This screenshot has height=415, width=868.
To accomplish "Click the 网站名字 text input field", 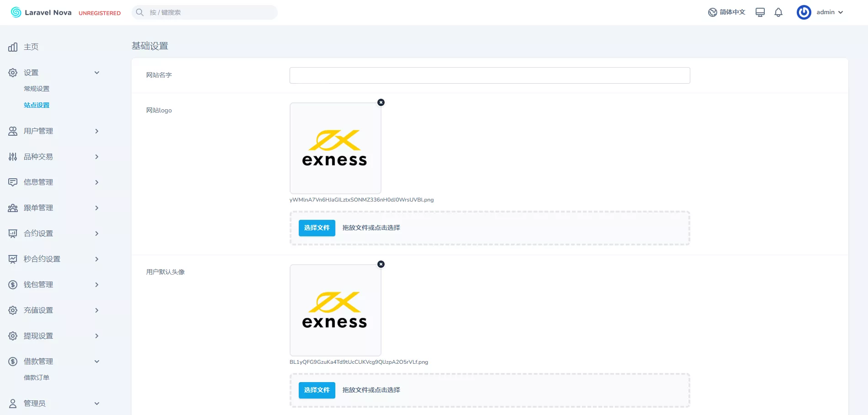I will (x=489, y=75).
